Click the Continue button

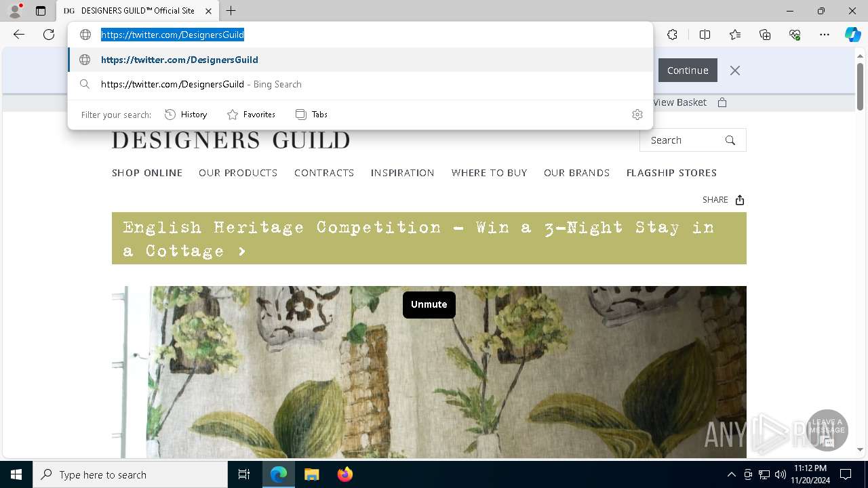(x=688, y=70)
